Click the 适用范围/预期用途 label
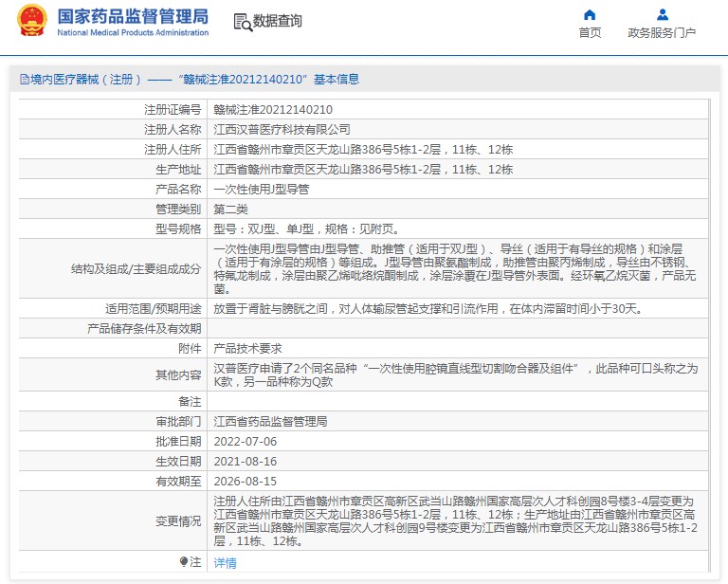This screenshot has height=584, width=728. click(154, 309)
